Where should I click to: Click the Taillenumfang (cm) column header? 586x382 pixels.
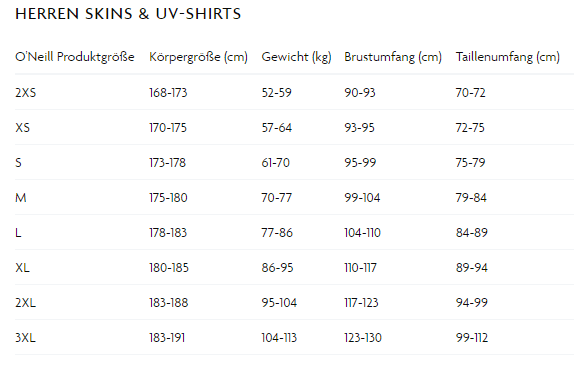click(508, 57)
